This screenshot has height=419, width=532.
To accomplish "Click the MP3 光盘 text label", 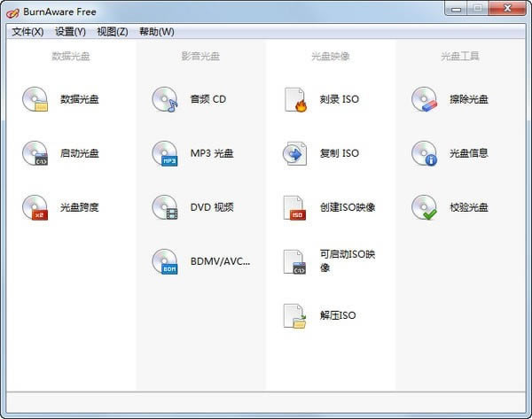I will coord(212,153).
